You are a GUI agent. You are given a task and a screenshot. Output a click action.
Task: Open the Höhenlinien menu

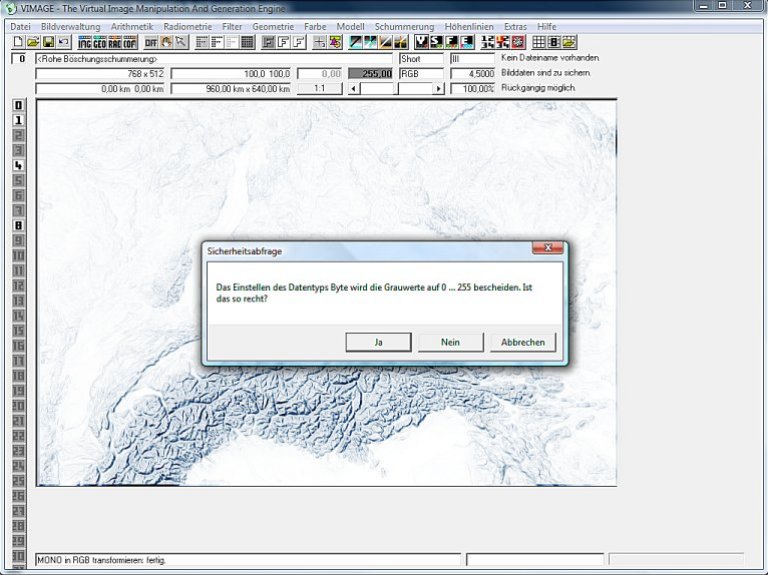coord(471,25)
